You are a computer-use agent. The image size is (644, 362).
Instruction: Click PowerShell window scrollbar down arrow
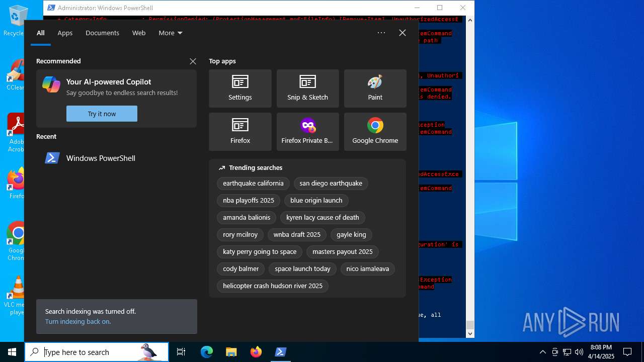click(470, 333)
